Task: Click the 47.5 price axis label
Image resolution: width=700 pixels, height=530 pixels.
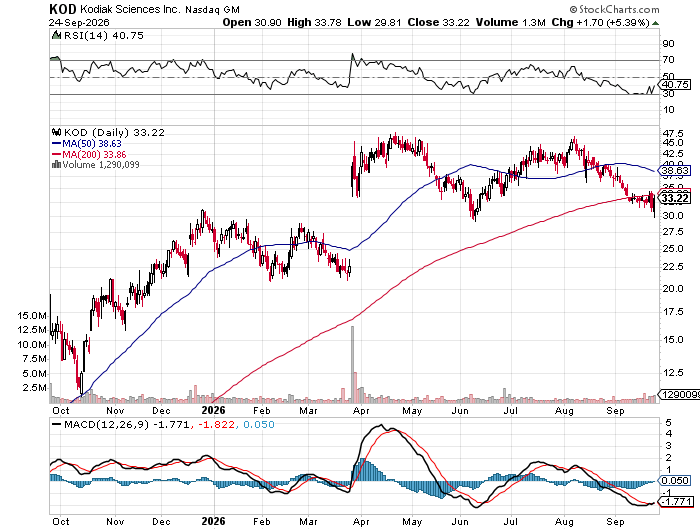Action: pyautogui.click(x=674, y=133)
